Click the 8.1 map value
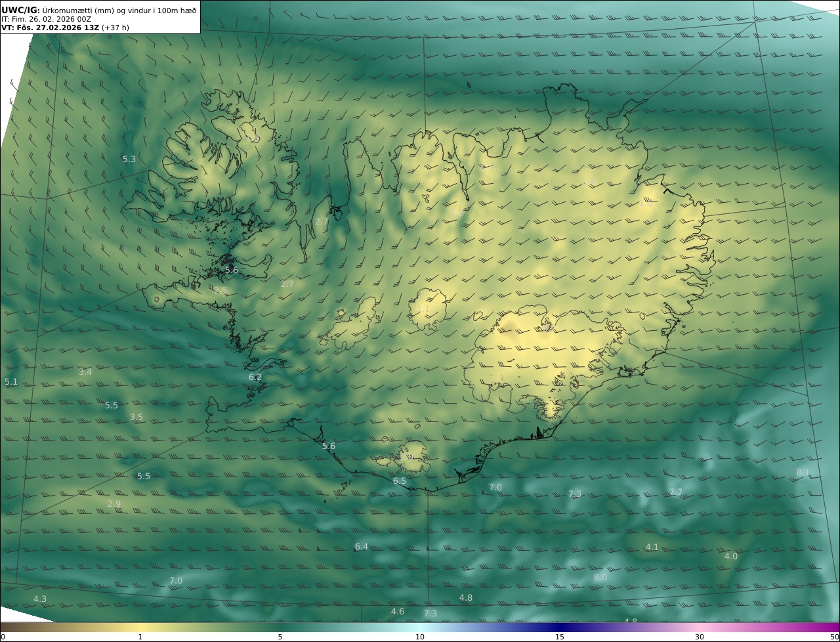 click(x=803, y=473)
